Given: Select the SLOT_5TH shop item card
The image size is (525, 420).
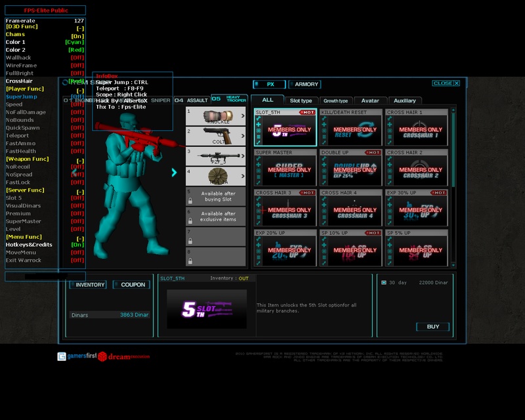Looking at the screenshot, I should (x=285, y=127).
